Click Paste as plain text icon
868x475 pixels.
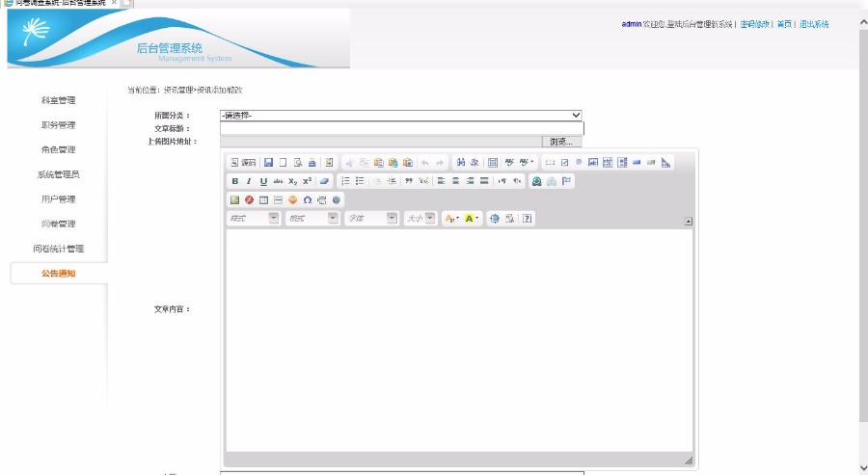[x=393, y=163]
